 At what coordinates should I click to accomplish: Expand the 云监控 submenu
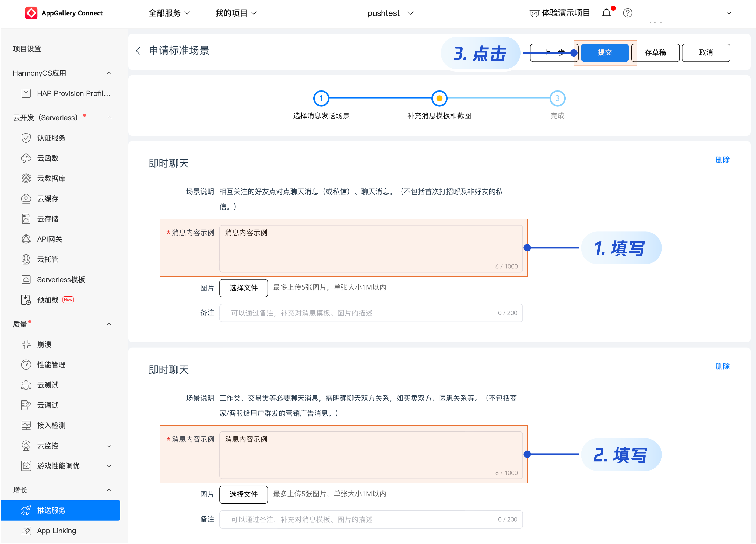[x=109, y=445]
